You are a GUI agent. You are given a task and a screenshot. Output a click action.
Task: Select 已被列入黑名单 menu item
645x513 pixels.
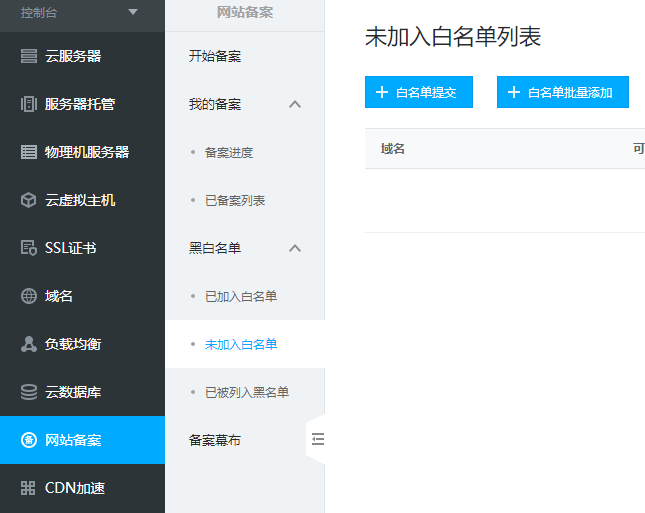coord(246,392)
